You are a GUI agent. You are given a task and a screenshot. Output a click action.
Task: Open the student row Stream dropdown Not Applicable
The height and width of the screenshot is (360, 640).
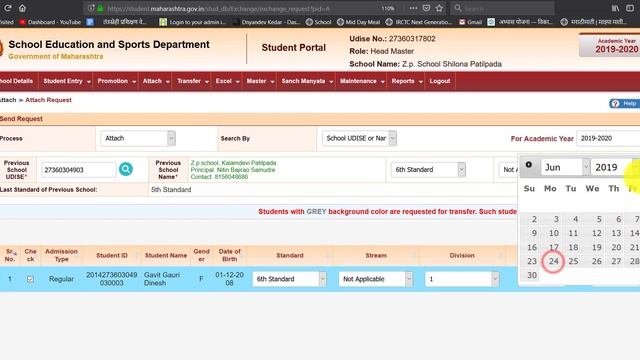376,279
